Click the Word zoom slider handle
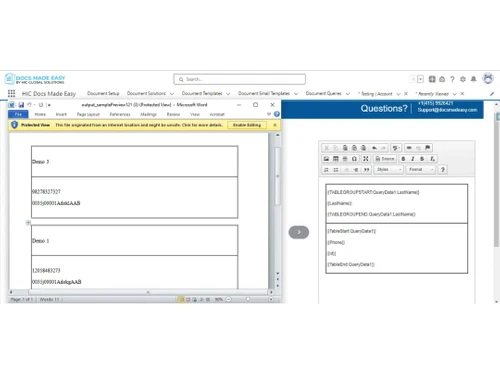500x375 pixels. (x=248, y=299)
